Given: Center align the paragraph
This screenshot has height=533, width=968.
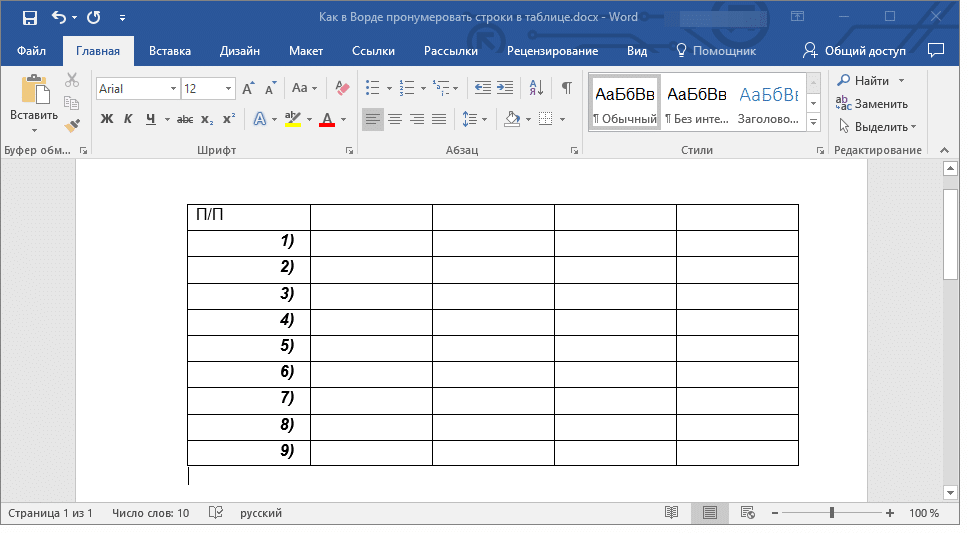Looking at the screenshot, I should tap(394, 119).
